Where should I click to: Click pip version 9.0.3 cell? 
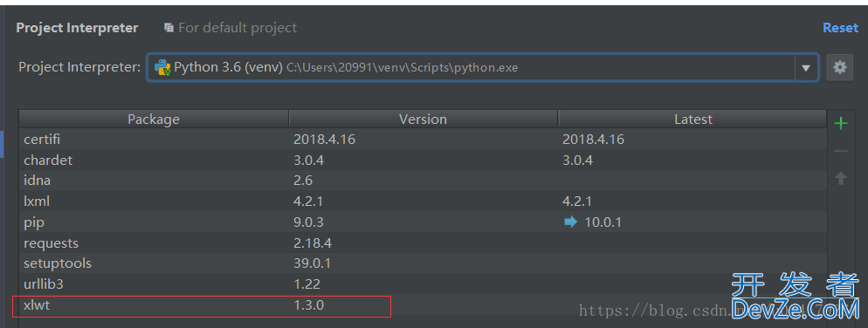click(308, 222)
